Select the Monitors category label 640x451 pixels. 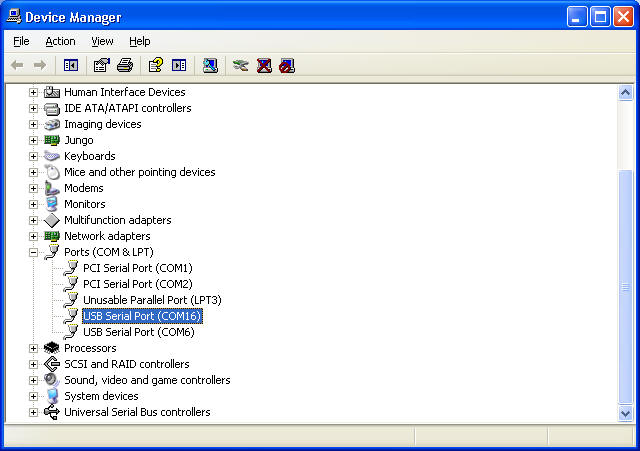pos(84,204)
